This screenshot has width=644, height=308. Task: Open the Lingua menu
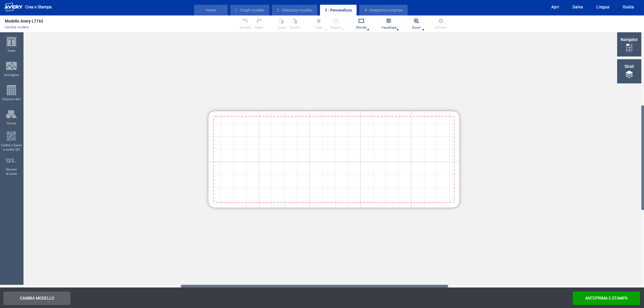(x=602, y=7)
